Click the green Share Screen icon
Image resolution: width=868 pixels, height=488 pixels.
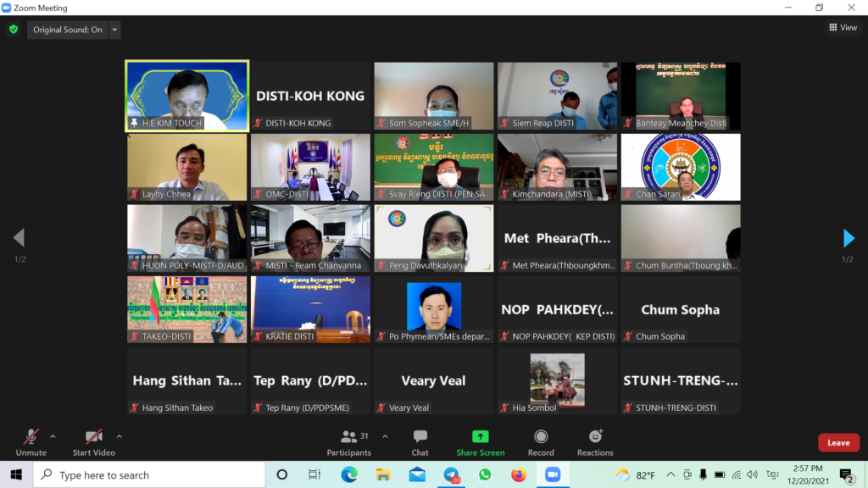480,437
